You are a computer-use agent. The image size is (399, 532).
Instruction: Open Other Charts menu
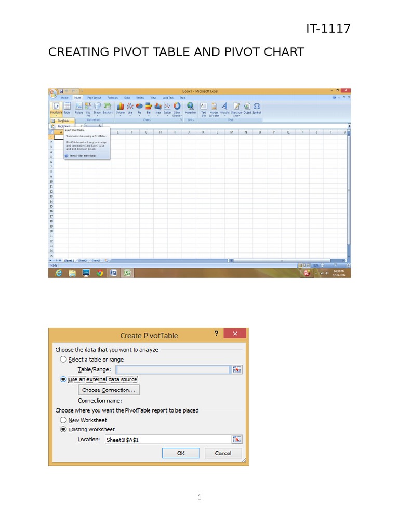(177, 109)
